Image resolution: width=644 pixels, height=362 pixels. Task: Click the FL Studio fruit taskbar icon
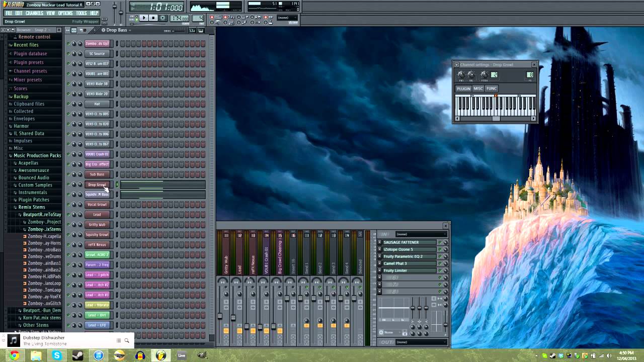click(x=161, y=355)
